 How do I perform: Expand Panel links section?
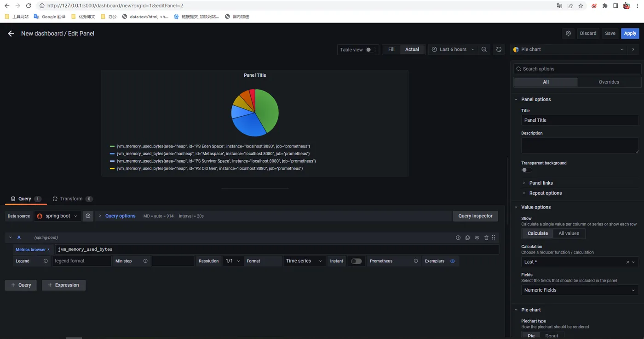540,183
